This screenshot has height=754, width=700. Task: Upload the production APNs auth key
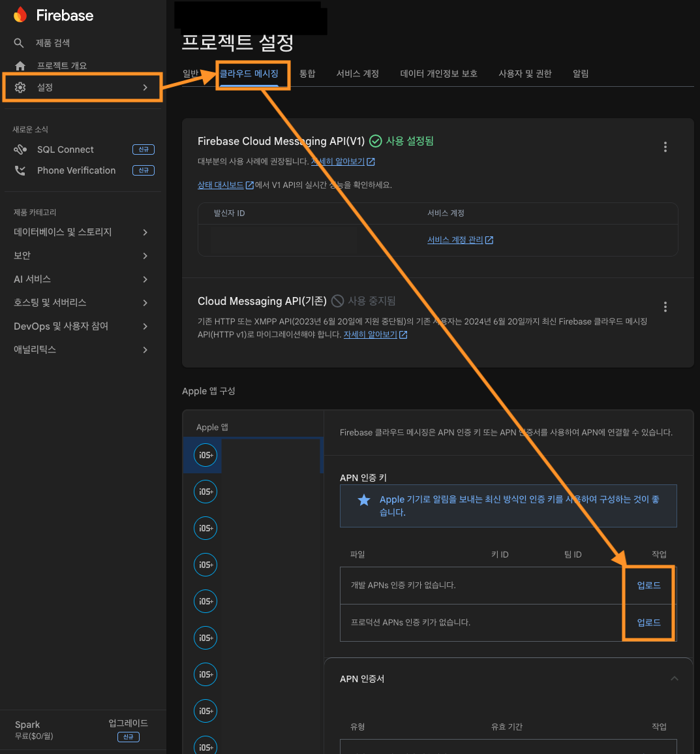(x=648, y=622)
